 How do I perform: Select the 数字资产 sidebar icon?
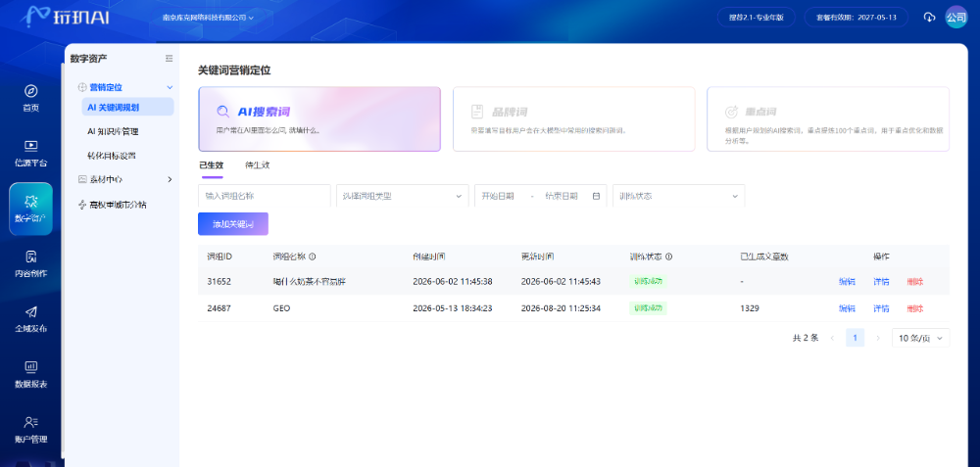[x=30, y=201]
